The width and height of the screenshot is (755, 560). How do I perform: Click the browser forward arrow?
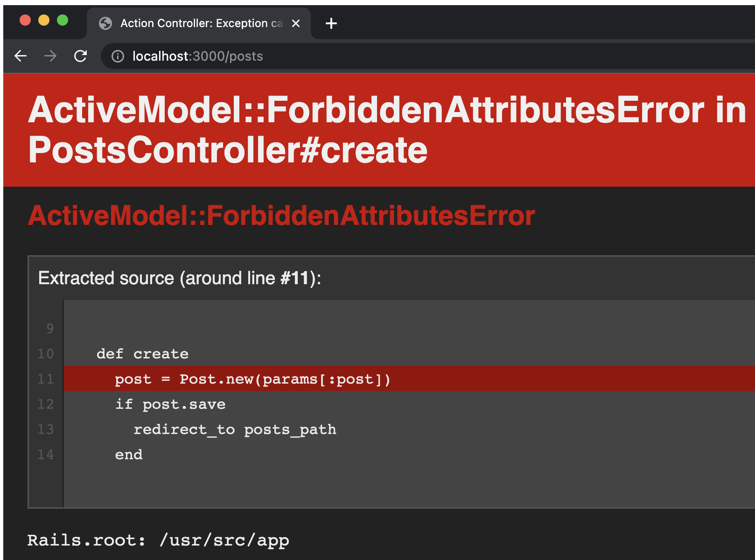click(50, 56)
